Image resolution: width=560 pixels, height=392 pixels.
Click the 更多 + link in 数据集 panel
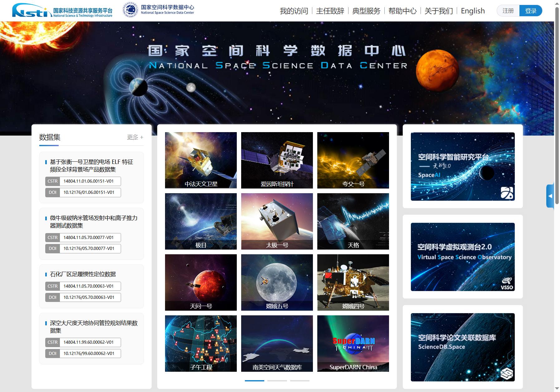[135, 137]
